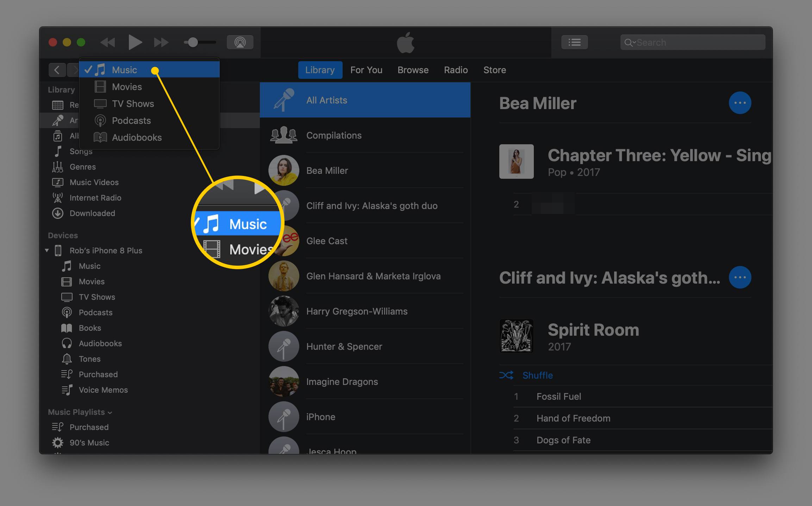Select the Library tab at top

(x=320, y=70)
